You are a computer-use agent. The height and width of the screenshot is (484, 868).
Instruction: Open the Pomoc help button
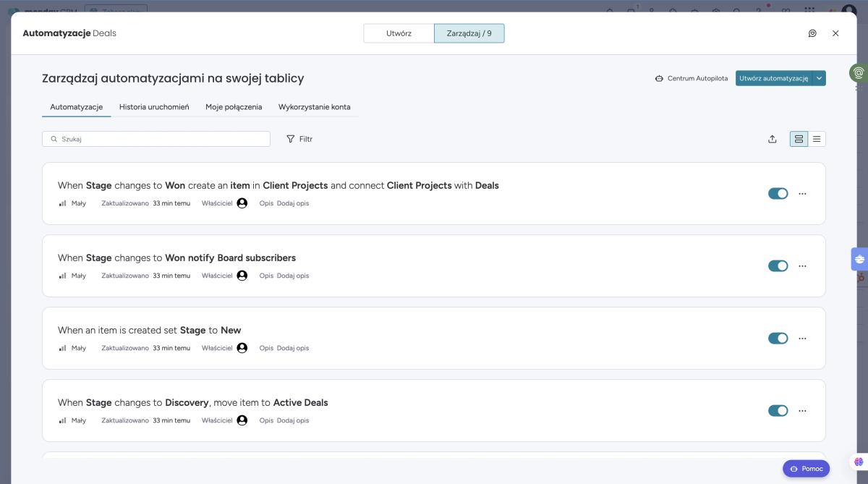[806, 469]
